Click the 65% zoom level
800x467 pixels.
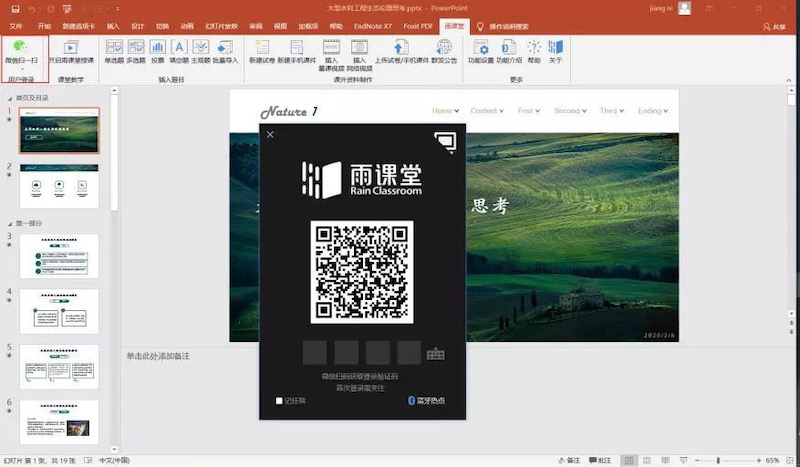click(x=772, y=460)
